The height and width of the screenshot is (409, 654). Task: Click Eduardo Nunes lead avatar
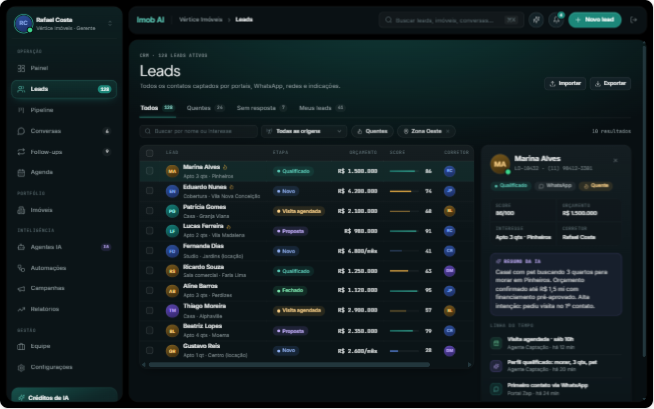(x=172, y=191)
